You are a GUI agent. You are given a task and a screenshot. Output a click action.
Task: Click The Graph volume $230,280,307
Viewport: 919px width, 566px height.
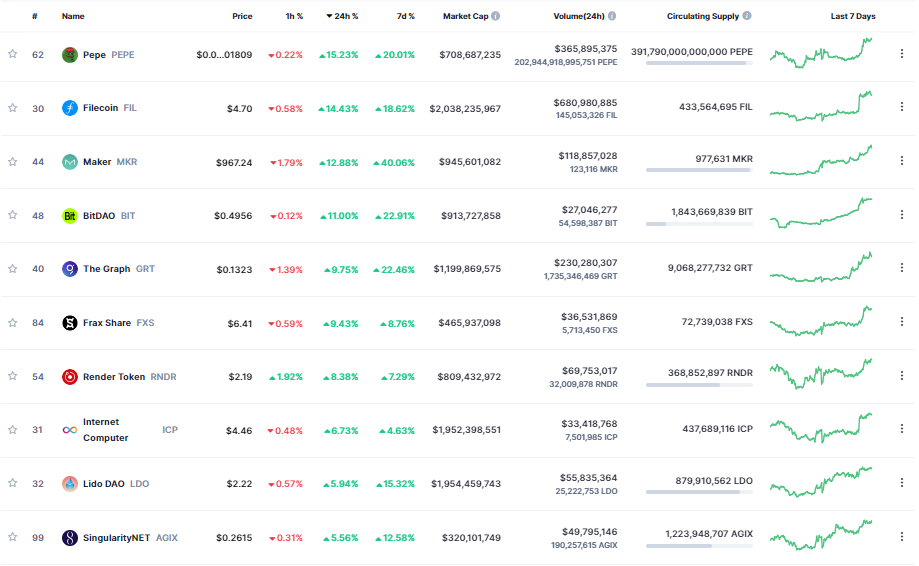(x=586, y=263)
